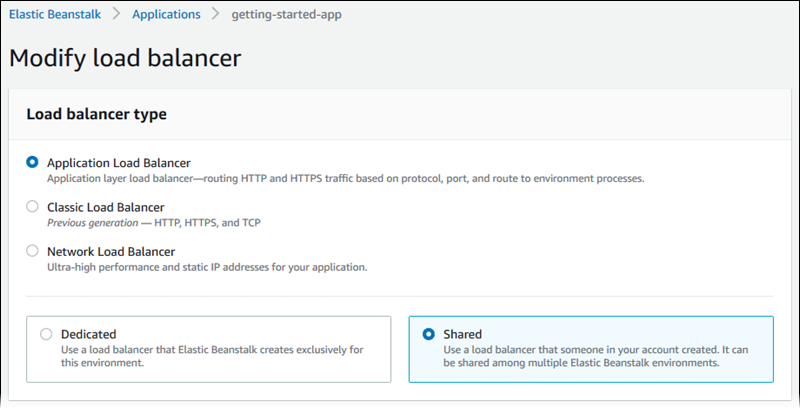Select the Application Load Balancer radio button
Screen dimensions: 800x409
point(33,162)
